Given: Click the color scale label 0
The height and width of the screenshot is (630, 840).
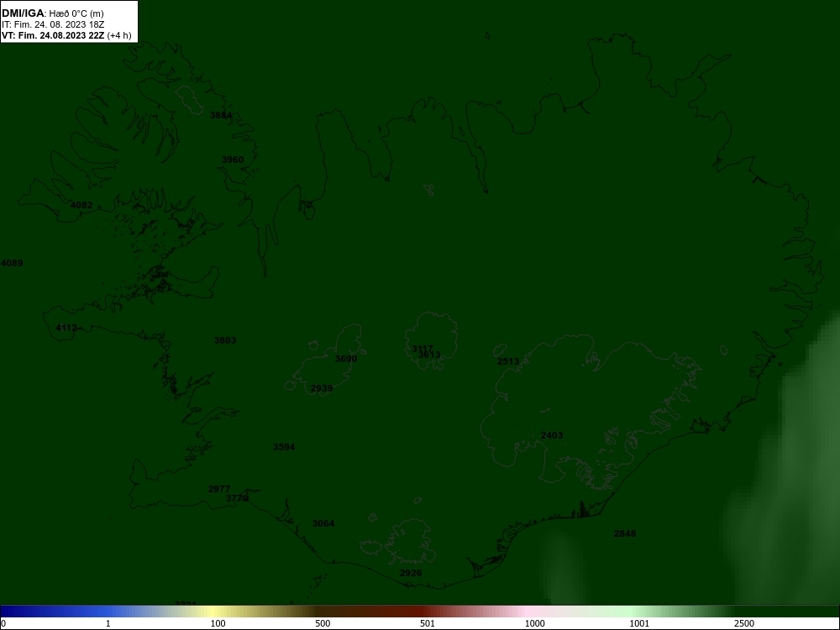Looking at the screenshot, I should (x=3, y=623).
